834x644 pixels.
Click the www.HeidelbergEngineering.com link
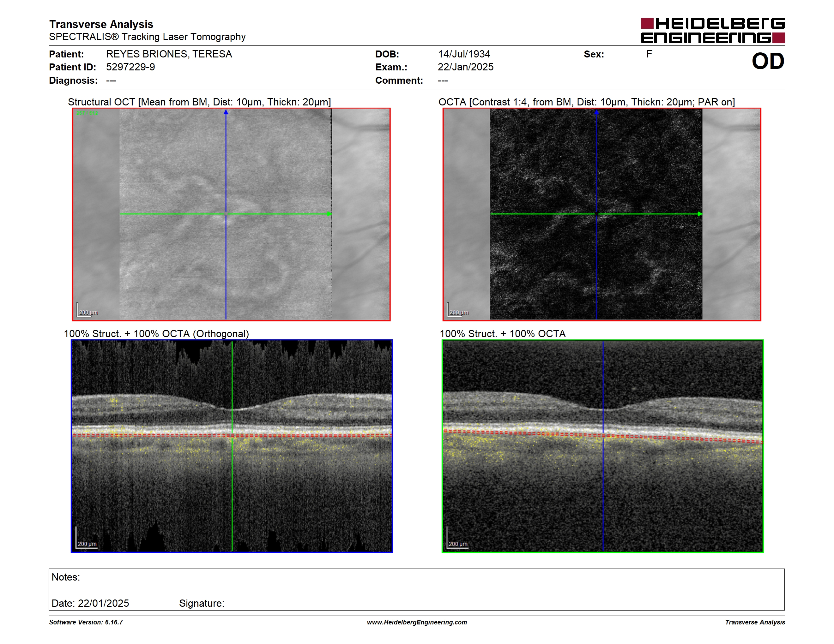(417, 622)
